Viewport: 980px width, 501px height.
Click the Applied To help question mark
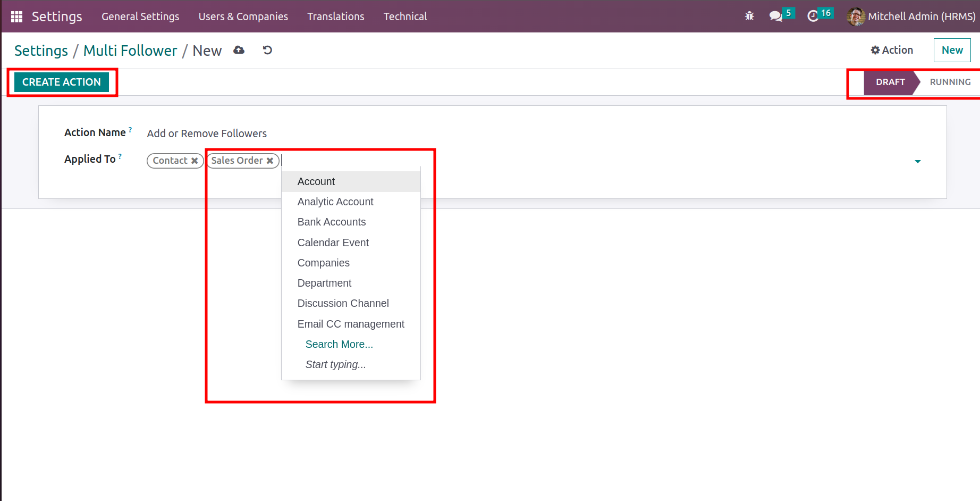(x=120, y=156)
